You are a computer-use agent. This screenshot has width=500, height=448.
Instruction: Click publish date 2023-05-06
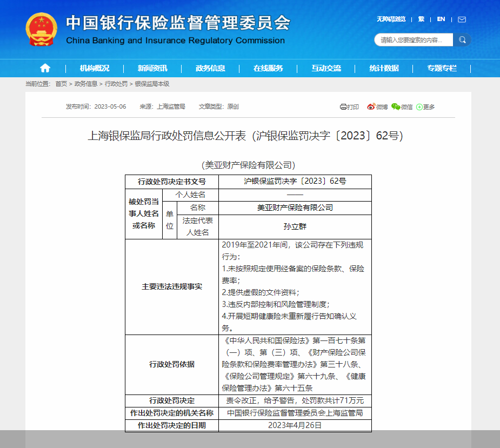pos(110,106)
